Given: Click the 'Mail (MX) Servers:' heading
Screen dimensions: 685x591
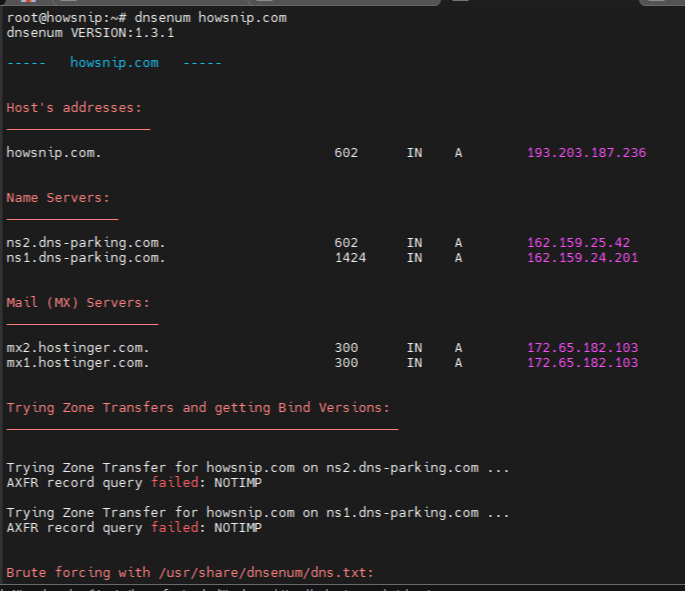Looking at the screenshot, I should pyautogui.click(x=78, y=303).
